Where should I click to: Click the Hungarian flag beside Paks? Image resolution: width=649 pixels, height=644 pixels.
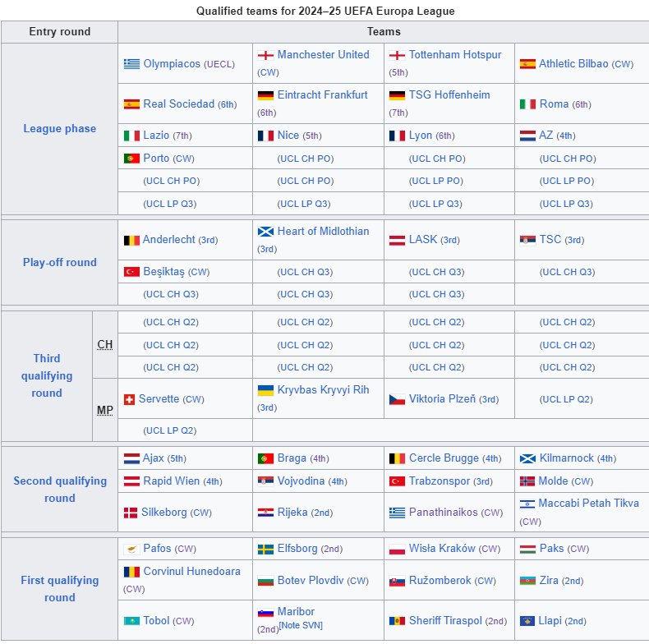click(x=527, y=549)
